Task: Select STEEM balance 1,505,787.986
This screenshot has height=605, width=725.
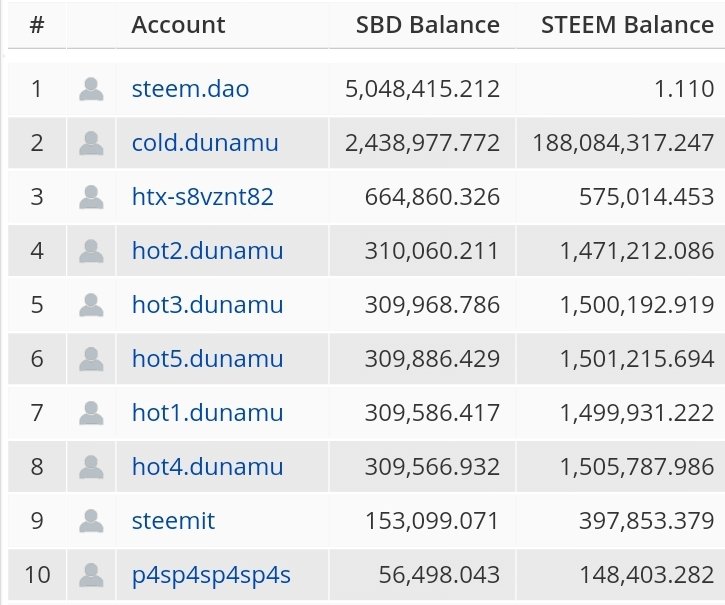Action: click(x=637, y=467)
